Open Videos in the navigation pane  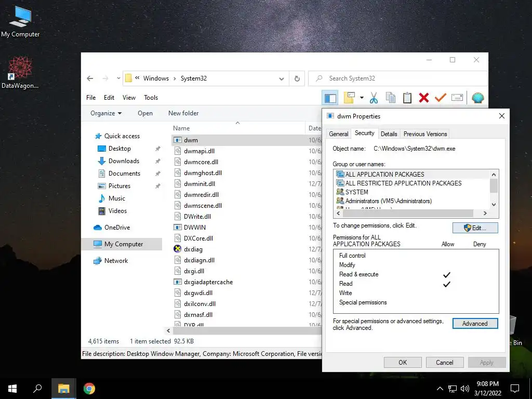click(x=117, y=211)
